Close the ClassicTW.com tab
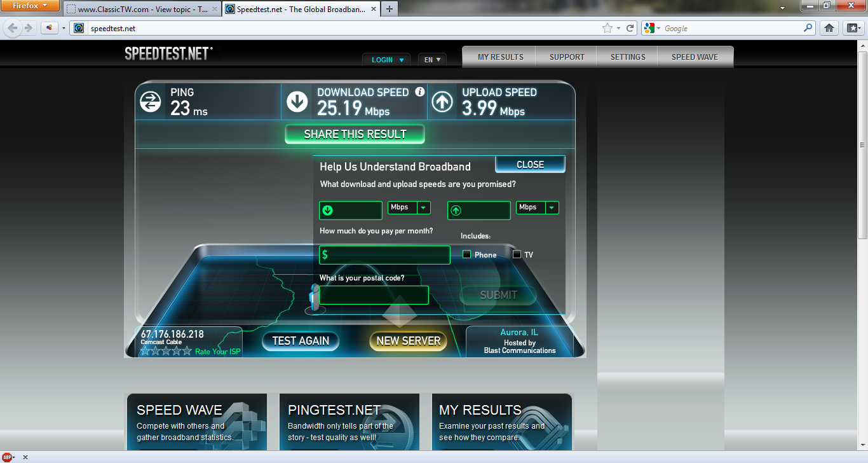The width and height of the screenshot is (868, 463). (214, 10)
